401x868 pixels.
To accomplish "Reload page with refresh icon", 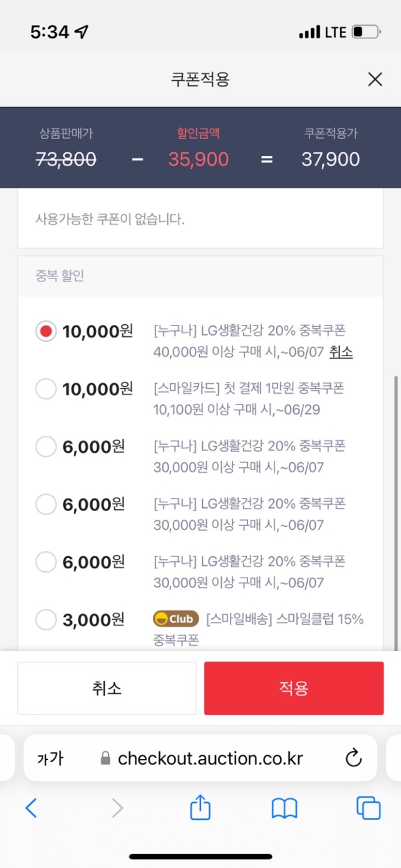I will [x=353, y=758].
